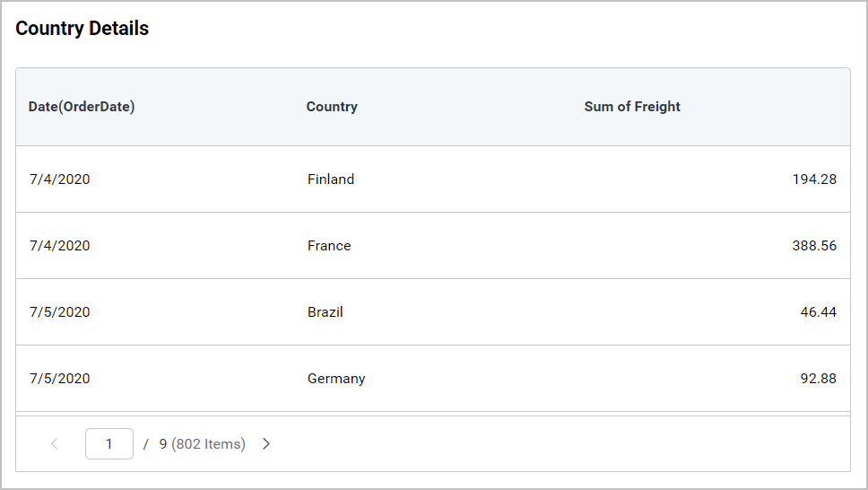Click freight value 46.44
Viewport: 868px width, 490px height.
tap(818, 312)
